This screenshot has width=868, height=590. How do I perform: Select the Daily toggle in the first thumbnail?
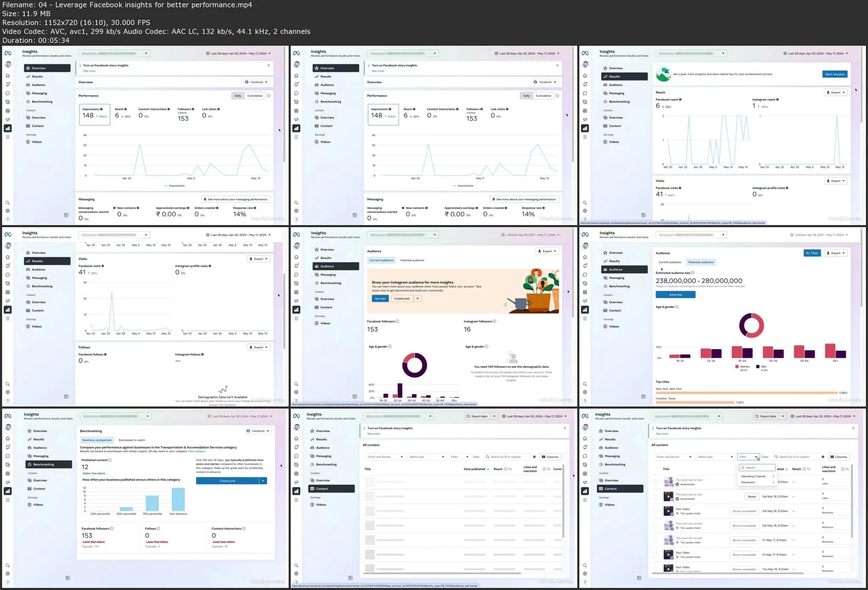pyautogui.click(x=238, y=96)
